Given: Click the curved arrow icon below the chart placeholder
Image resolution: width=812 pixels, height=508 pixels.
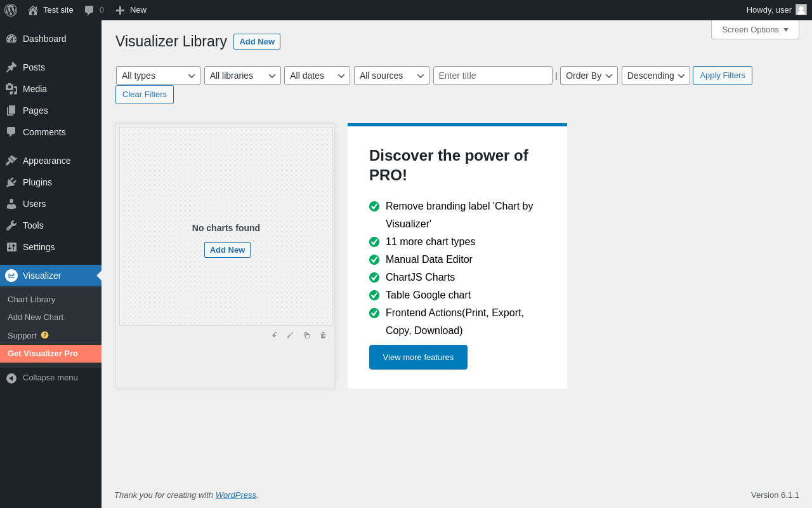Looking at the screenshot, I should pos(274,335).
